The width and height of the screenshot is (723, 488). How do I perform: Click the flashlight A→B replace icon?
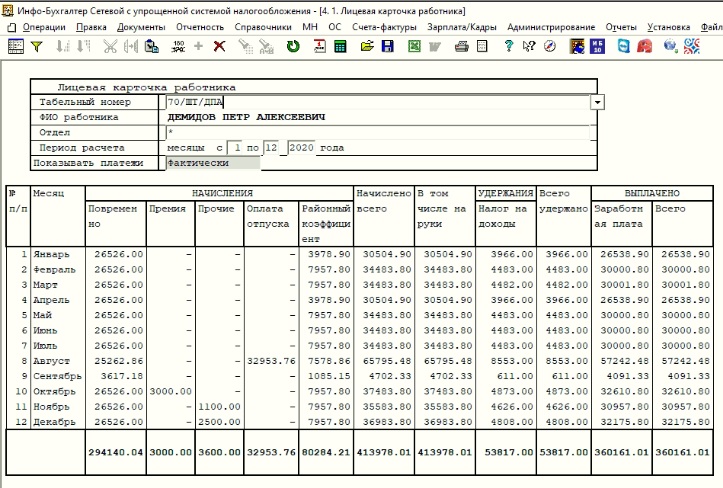(266, 46)
